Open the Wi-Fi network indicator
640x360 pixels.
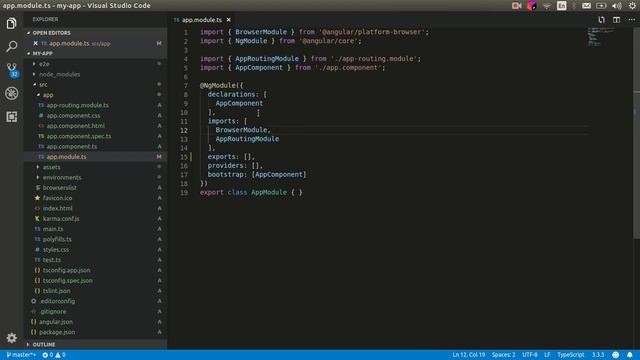[x=547, y=6]
